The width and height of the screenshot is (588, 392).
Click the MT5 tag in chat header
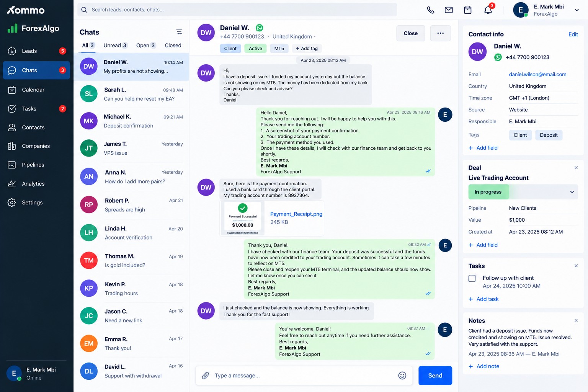point(279,48)
